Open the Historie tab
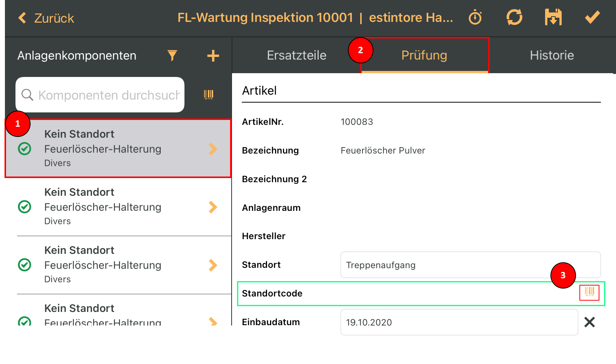This screenshot has width=616, height=364. [x=552, y=55]
